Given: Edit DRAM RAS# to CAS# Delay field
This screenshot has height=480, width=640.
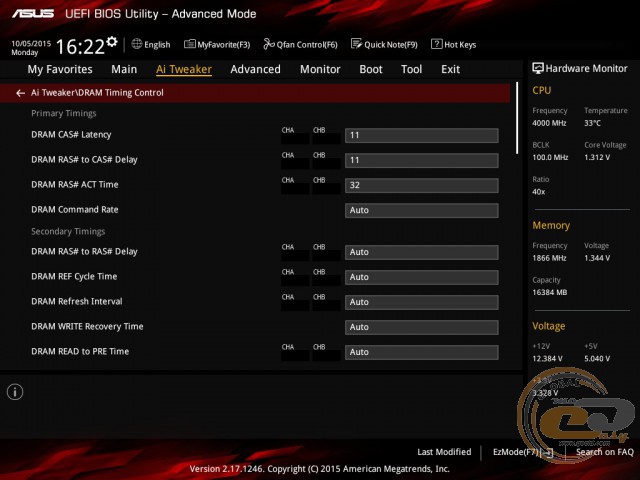Looking at the screenshot, I should point(422,160).
